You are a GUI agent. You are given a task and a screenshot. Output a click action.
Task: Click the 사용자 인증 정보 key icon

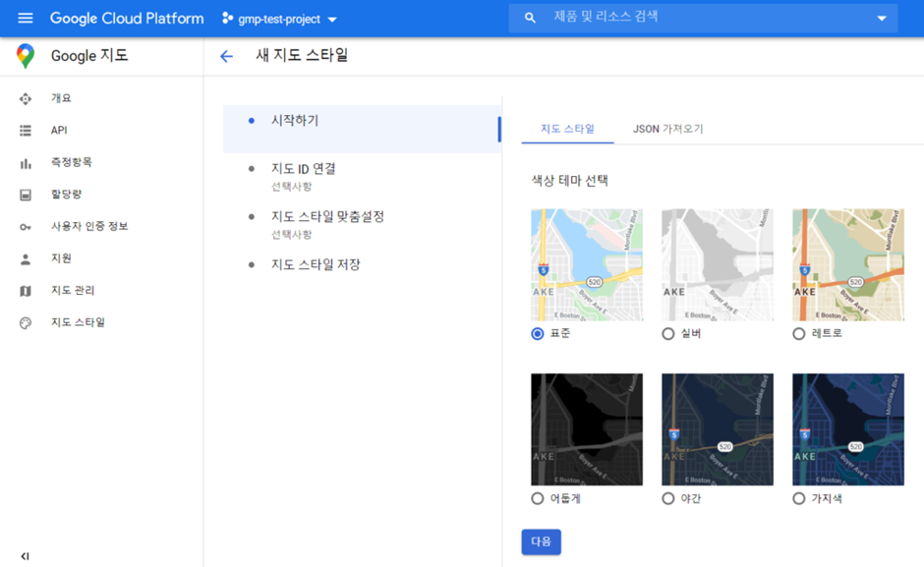(x=26, y=227)
